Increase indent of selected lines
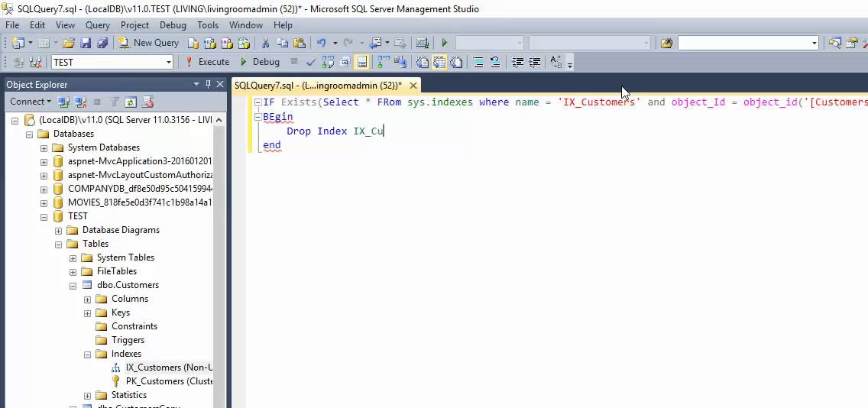This screenshot has height=408, width=868. tap(534, 62)
